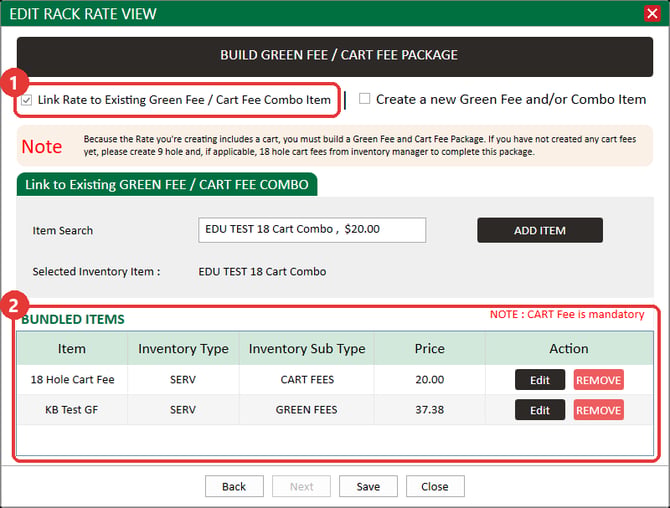
Task: Click the GREEN FEES sub type cell
Action: pos(307,410)
